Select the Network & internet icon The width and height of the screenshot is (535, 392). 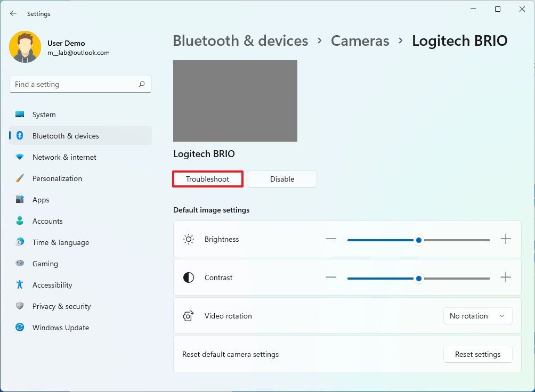coord(22,157)
